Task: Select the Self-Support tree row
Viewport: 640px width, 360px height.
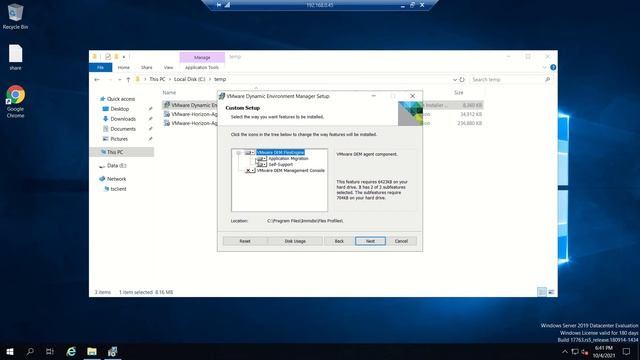Action: (x=280, y=164)
